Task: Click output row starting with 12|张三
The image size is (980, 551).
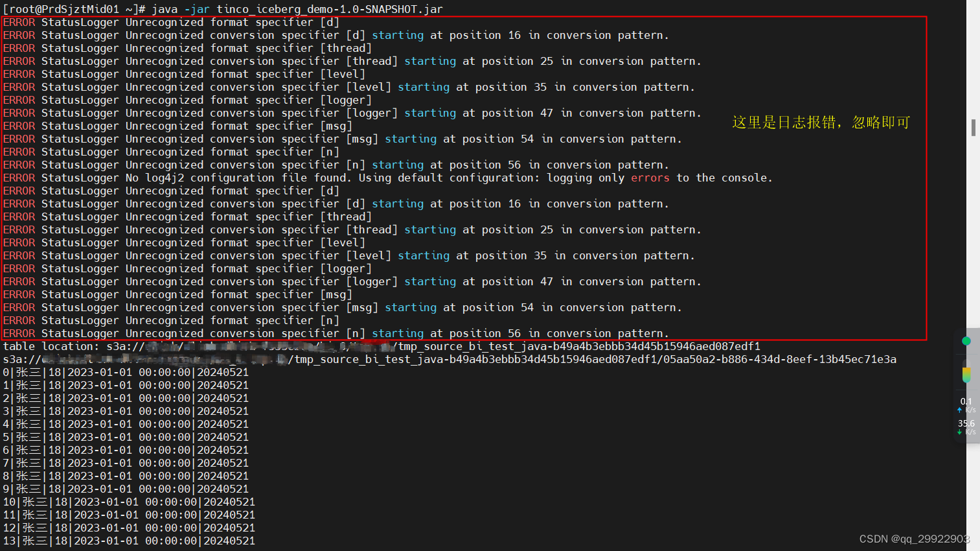Action: click(129, 528)
